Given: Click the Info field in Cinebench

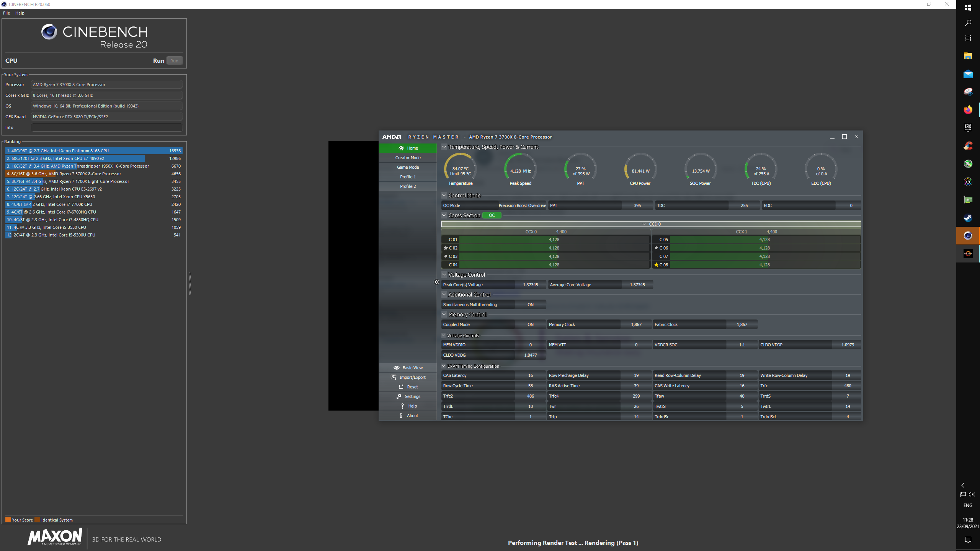Looking at the screenshot, I should coord(107,127).
